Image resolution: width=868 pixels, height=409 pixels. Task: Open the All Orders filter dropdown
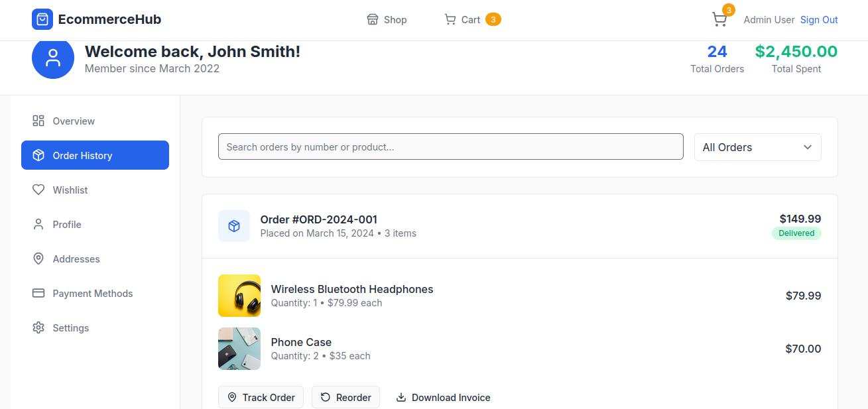click(x=757, y=147)
